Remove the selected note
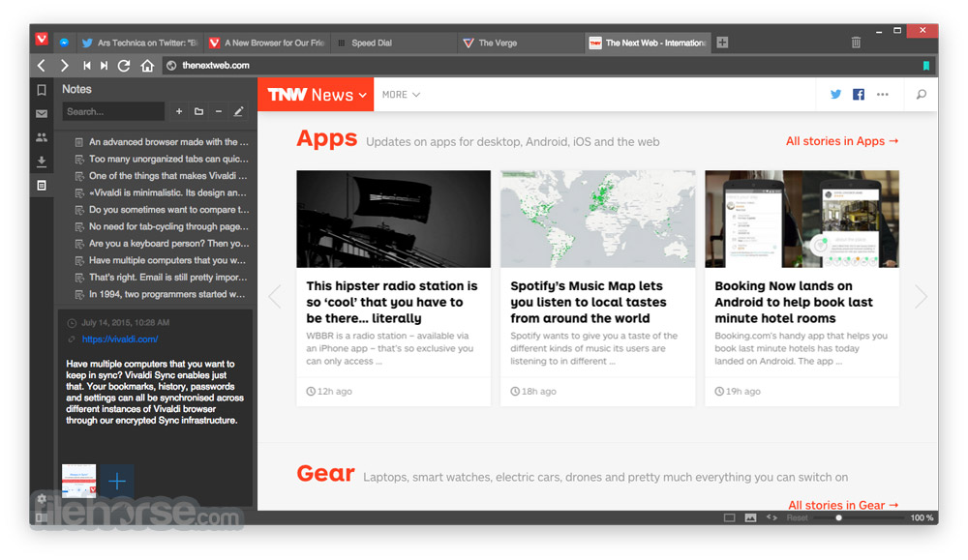Viewport: 968px width, 560px height. click(x=219, y=111)
